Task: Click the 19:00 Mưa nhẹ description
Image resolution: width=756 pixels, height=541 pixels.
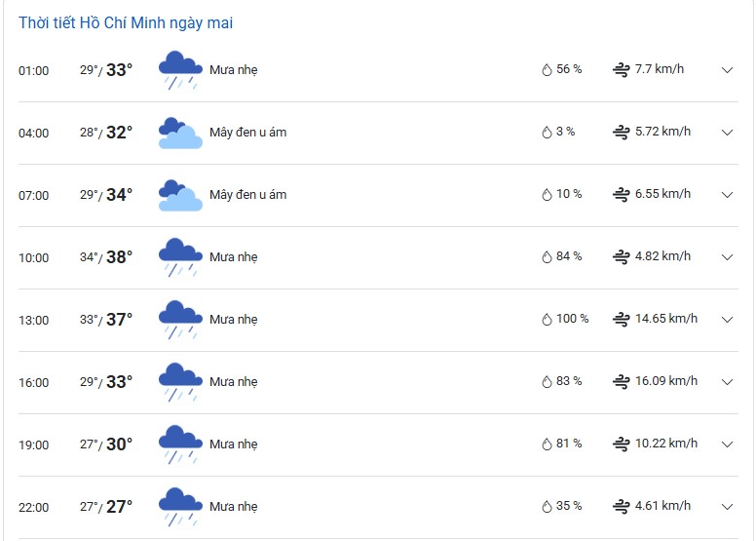Action: click(234, 444)
